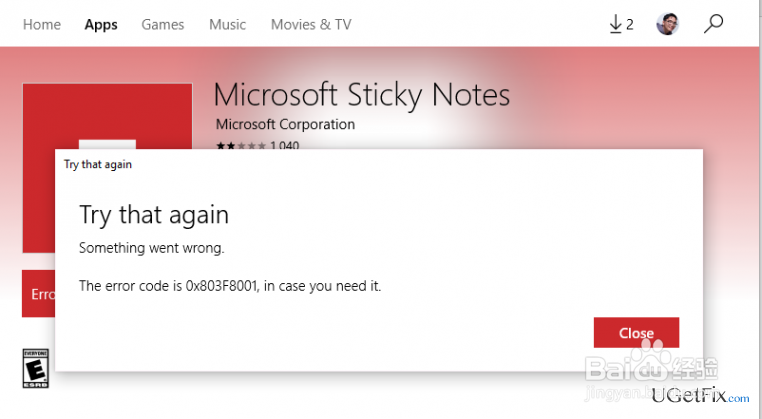Click the Sticky Notes app tile image
This screenshot has width=762, height=419.
pyautogui.click(x=107, y=116)
